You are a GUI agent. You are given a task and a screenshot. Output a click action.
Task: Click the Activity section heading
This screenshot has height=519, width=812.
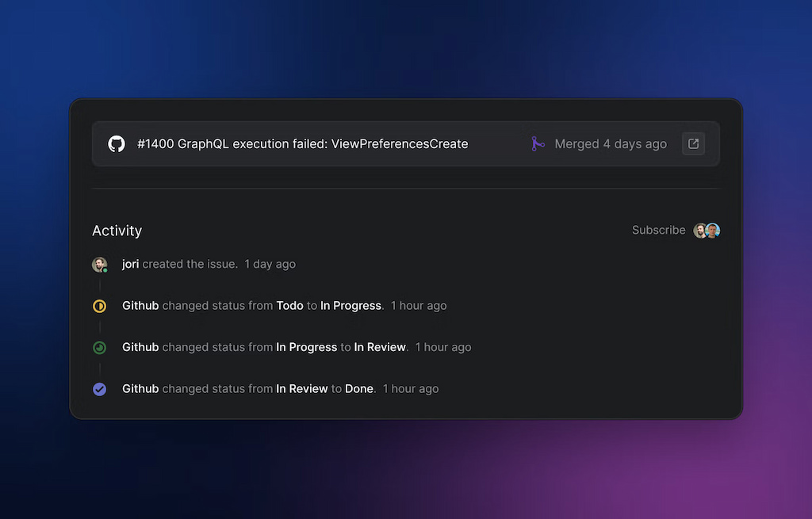(117, 231)
